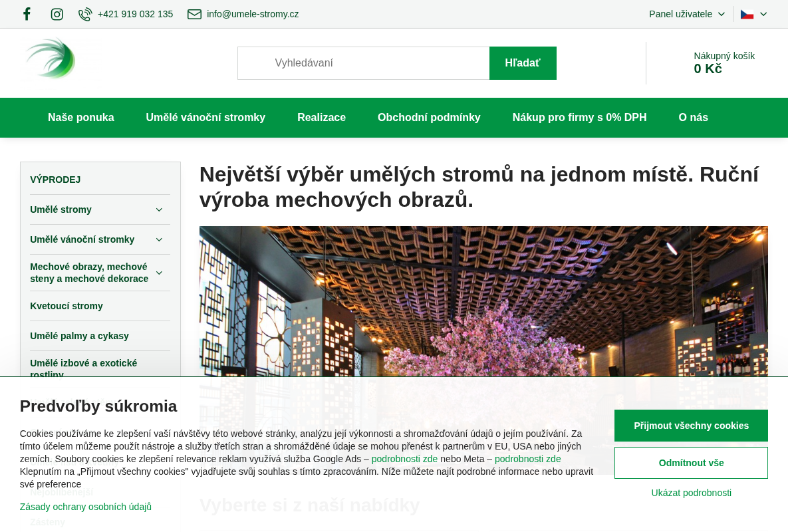The image size is (798, 532).
Task: Click the Predvoľby súkromia heading
Action: [98, 406]
